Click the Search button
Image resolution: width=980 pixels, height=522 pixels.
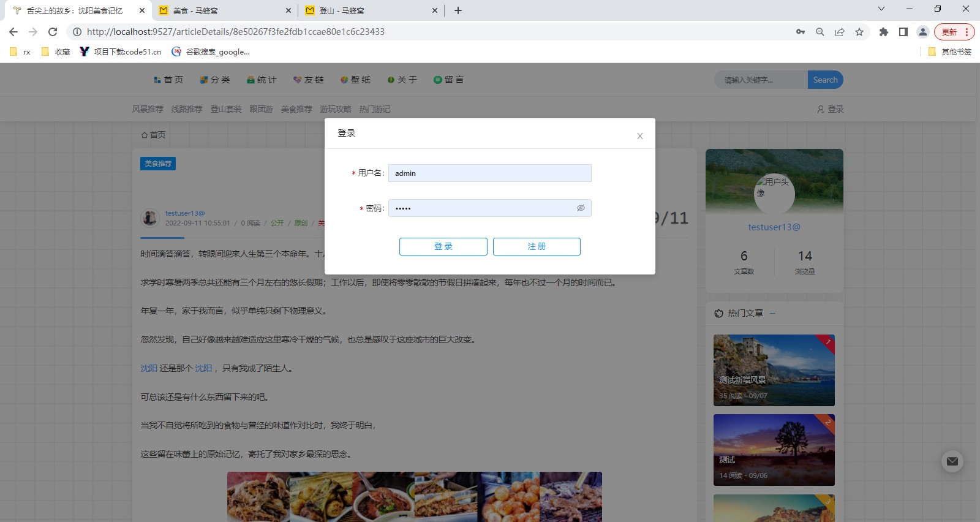coord(826,80)
